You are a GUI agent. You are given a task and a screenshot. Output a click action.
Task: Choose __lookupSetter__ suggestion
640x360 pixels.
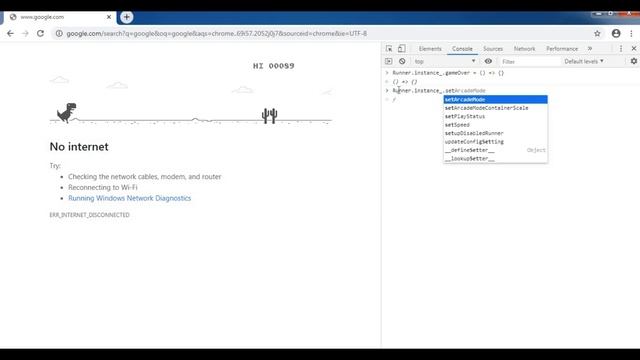[x=496, y=158]
